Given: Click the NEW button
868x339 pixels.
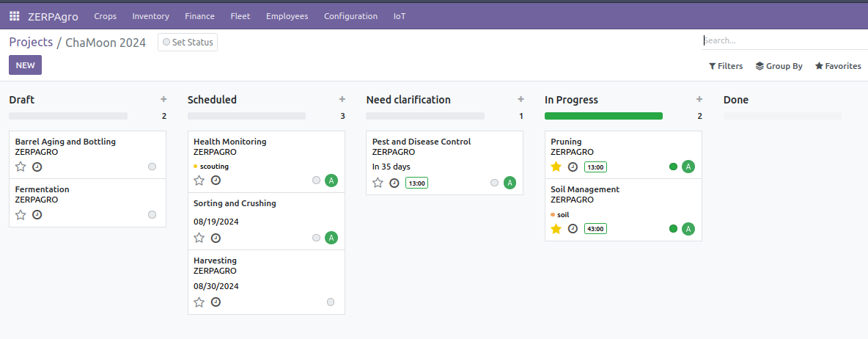Looking at the screenshot, I should pyautogui.click(x=25, y=65).
